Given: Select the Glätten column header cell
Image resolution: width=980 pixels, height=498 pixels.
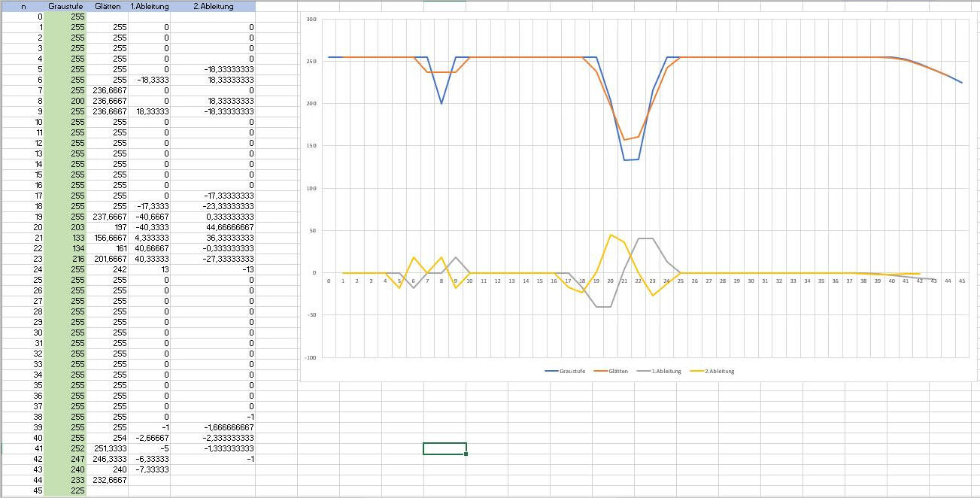Looking at the screenshot, I should coord(108,6).
